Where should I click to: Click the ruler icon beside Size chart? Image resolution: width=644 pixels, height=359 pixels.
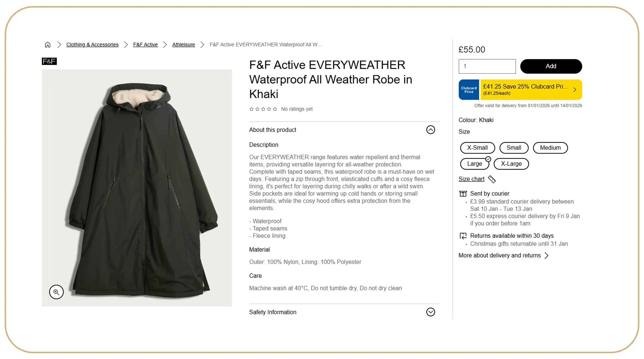(x=492, y=179)
